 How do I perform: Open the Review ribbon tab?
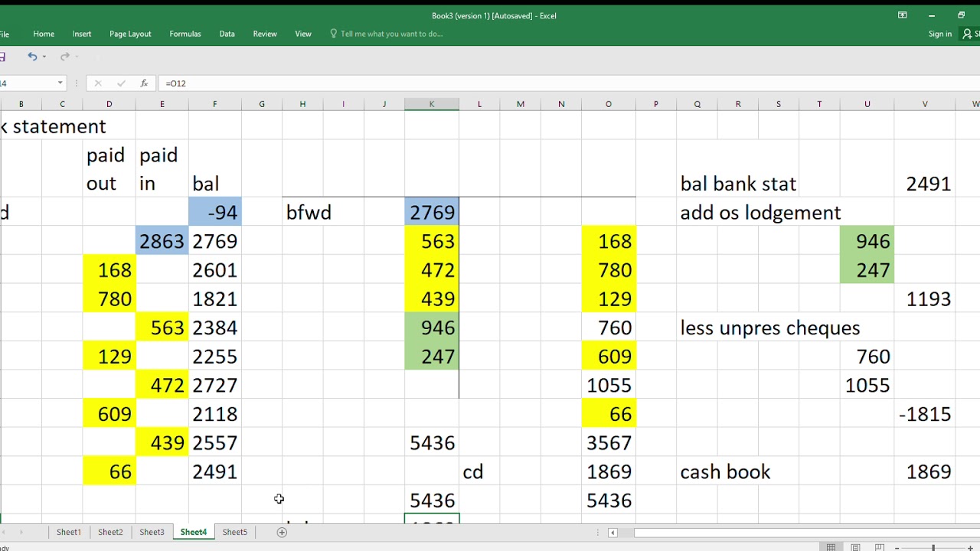click(265, 34)
